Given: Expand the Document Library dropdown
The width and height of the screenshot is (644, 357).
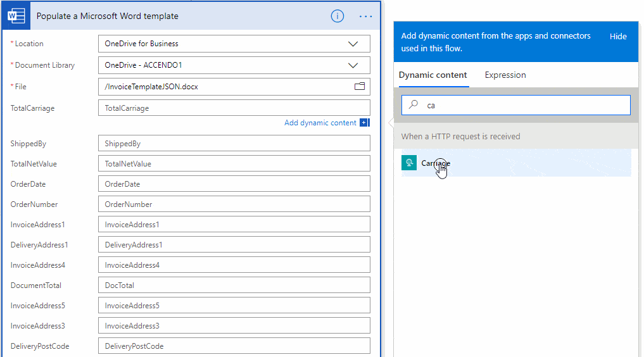Looking at the screenshot, I should [x=353, y=65].
